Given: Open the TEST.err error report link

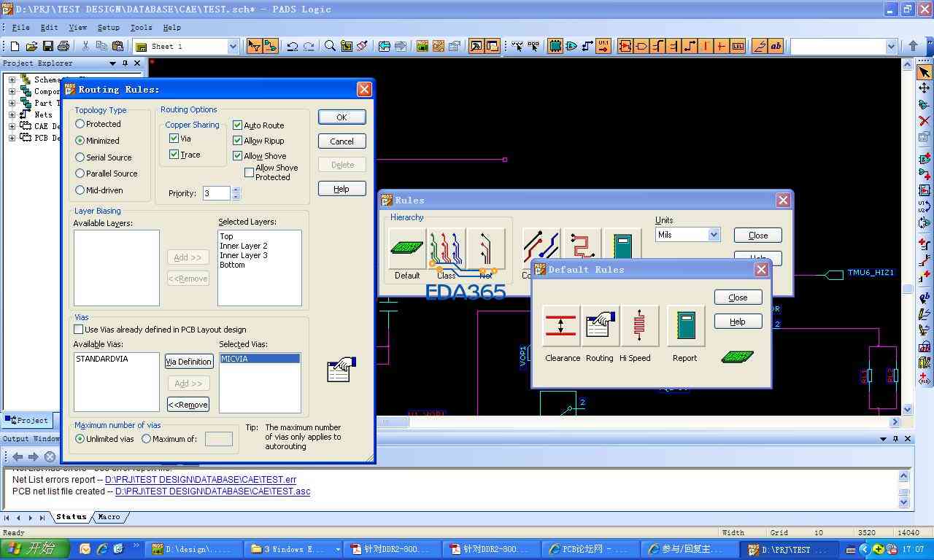Looking at the screenshot, I should coord(201,480).
